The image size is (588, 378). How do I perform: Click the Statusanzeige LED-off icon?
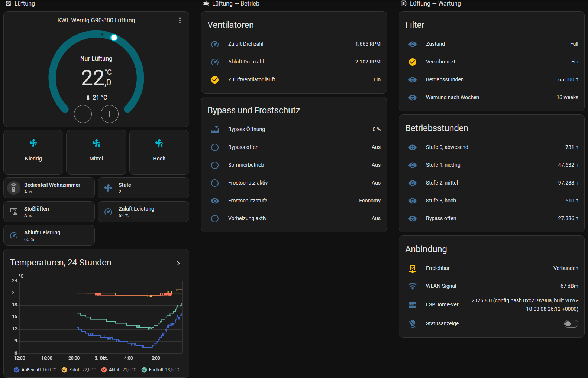[x=413, y=324]
